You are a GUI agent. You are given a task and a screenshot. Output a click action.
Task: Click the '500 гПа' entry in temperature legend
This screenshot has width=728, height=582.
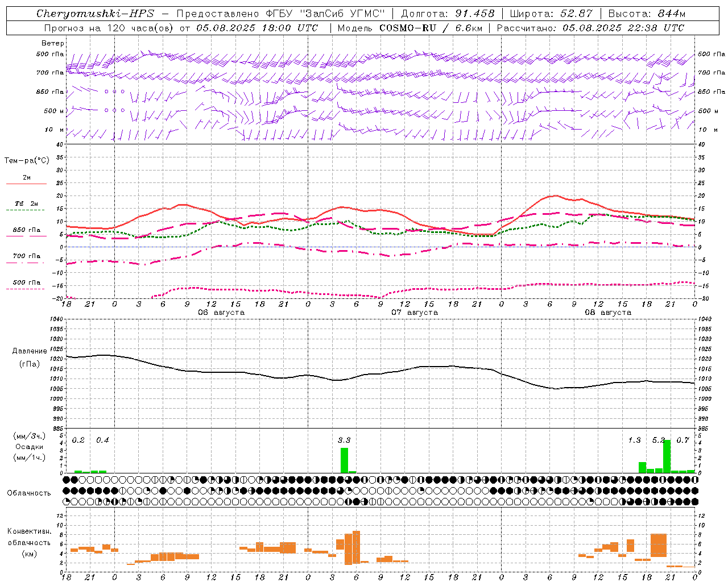27,282
